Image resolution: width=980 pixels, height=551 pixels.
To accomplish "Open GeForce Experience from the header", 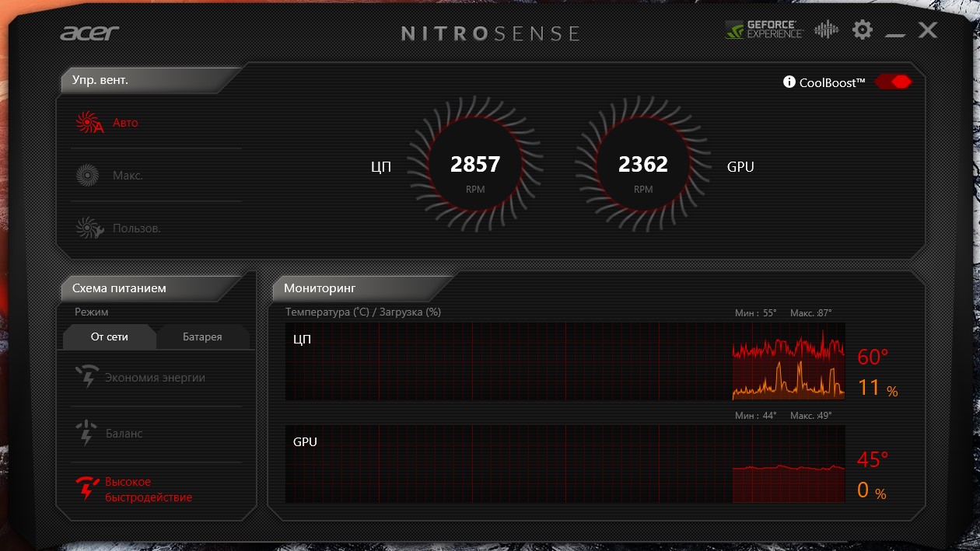I will click(764, 30).
